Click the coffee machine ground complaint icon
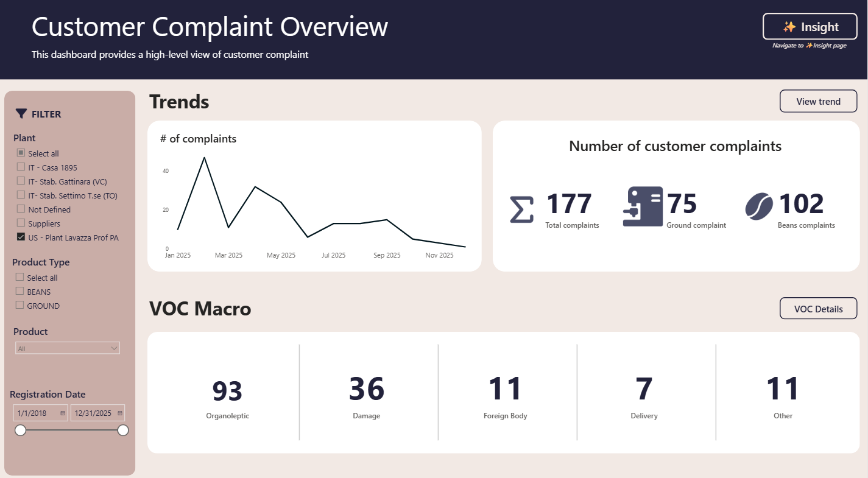Screen dimensions: 868x478 click(643, 206)
